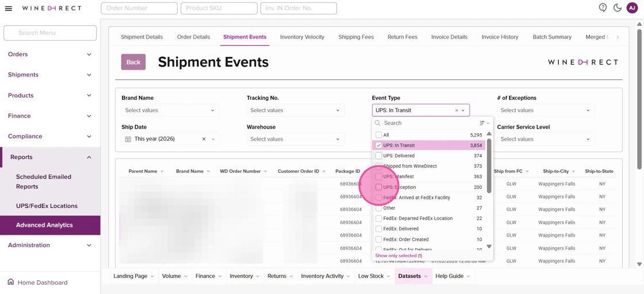Click the Back button
Image resolution: width=644 pixels, height=294 pixels.
(x=133, y=62)
